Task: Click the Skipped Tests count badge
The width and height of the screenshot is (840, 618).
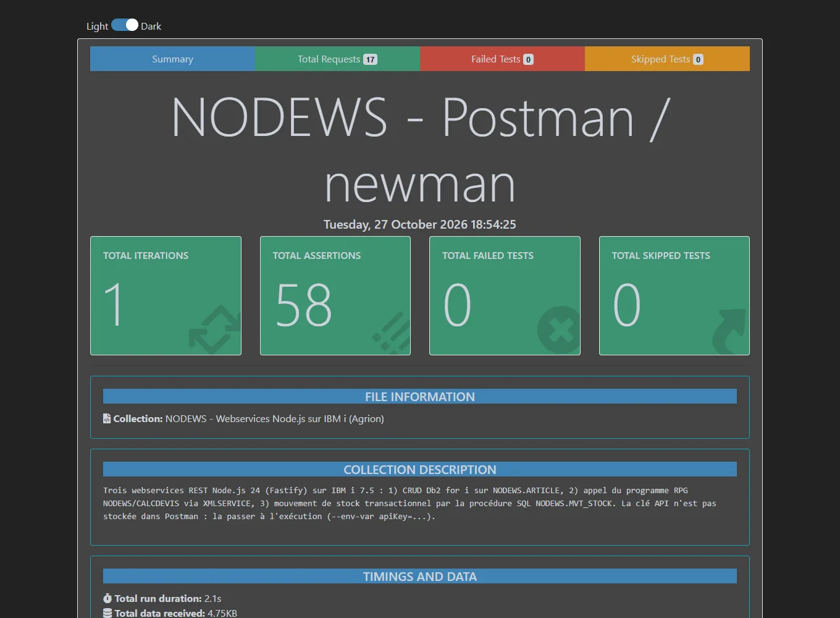Action: point(698,59)
